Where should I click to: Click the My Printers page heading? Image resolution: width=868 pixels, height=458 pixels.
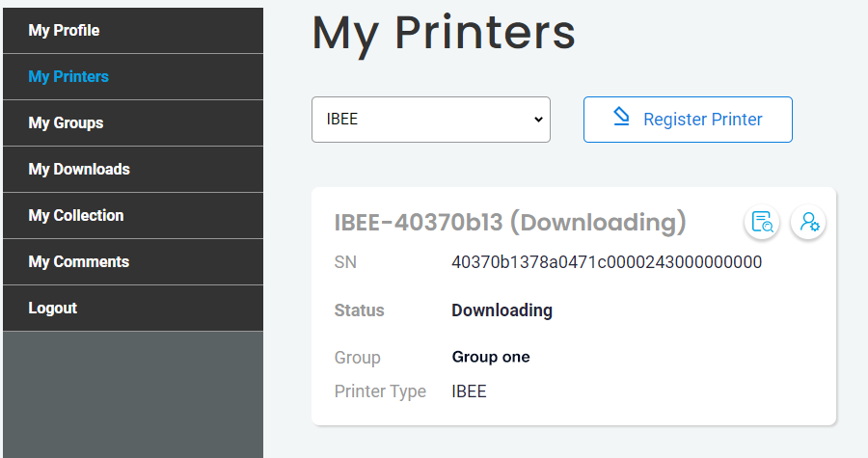[x=444, y=34]
